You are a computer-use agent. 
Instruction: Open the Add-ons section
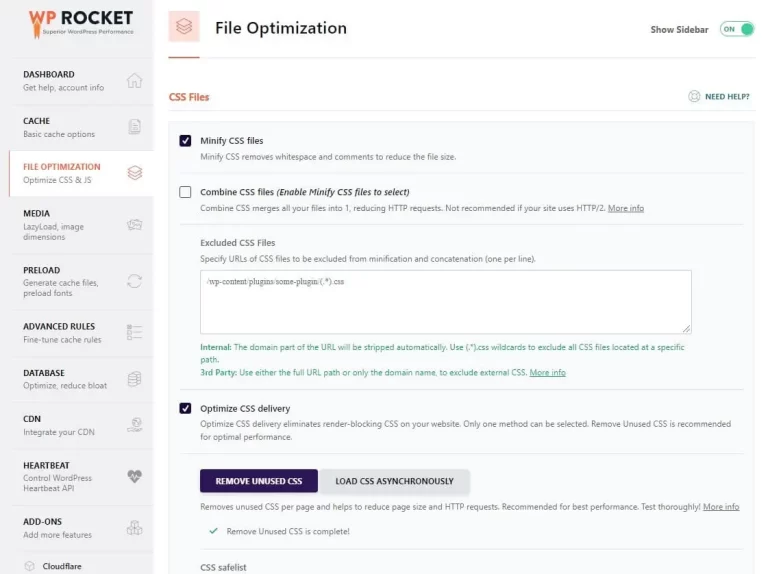pyautogui.click(x=82, y=528)
